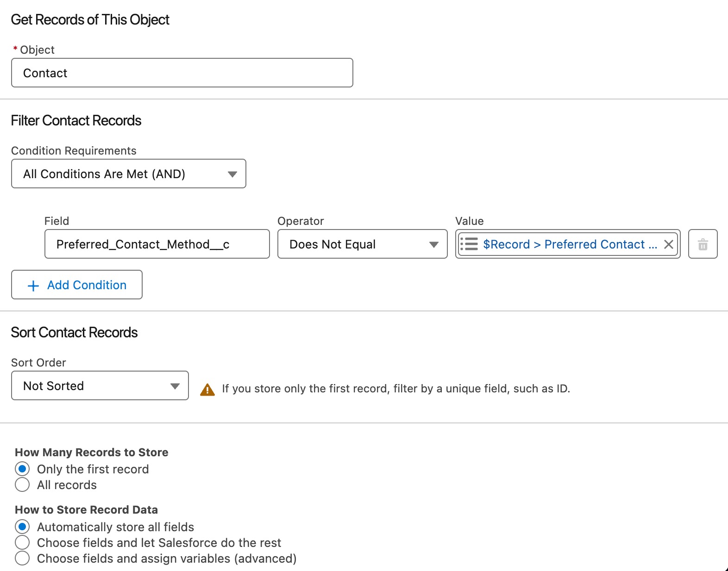Select Choose fields and let Salesforce do the rest
The height and width of the screenshot is (571, 728).
(x=22, y=542)
